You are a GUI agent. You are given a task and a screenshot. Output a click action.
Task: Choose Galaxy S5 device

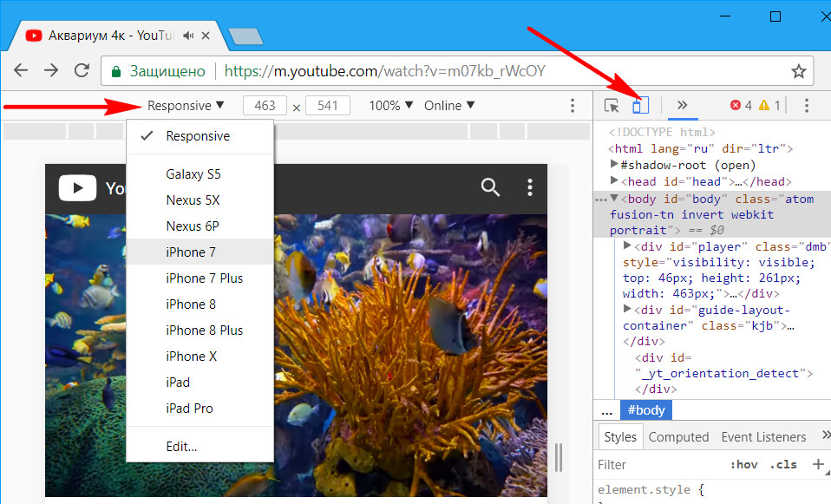click(200, 174)
